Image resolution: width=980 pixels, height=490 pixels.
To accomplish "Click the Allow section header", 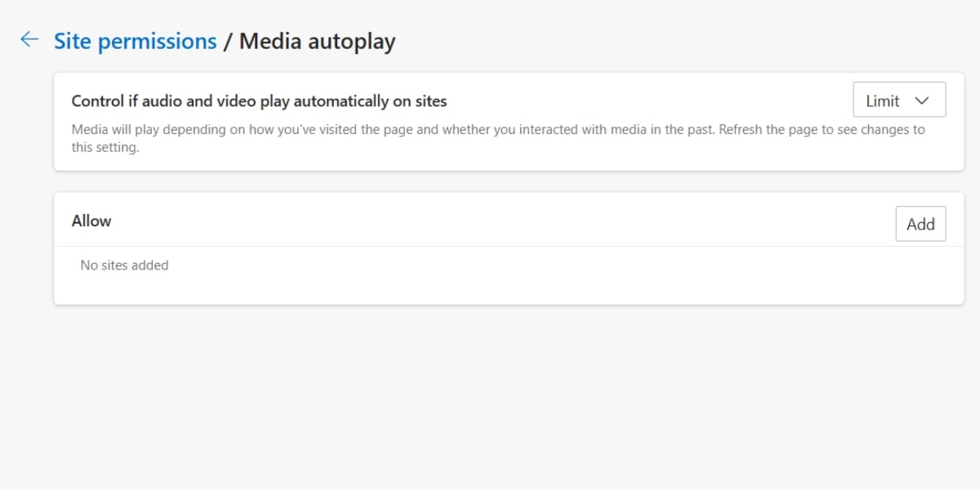I will [x=91, y=220].
